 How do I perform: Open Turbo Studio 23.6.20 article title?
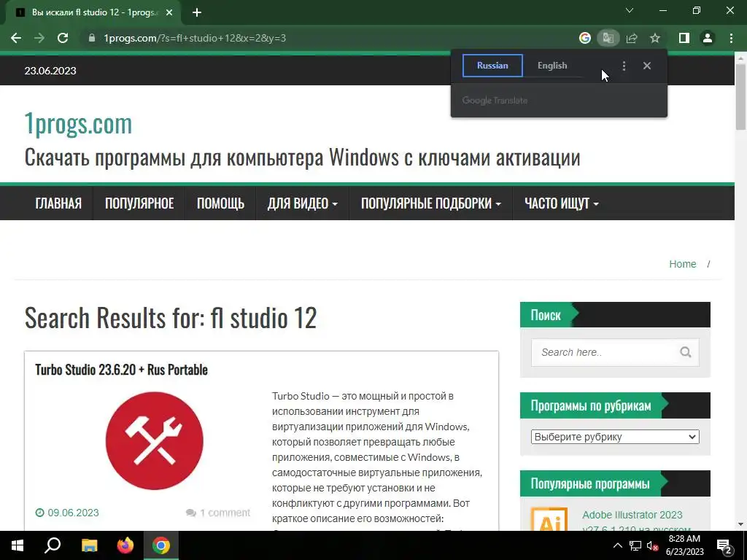[x=122, y=370]
